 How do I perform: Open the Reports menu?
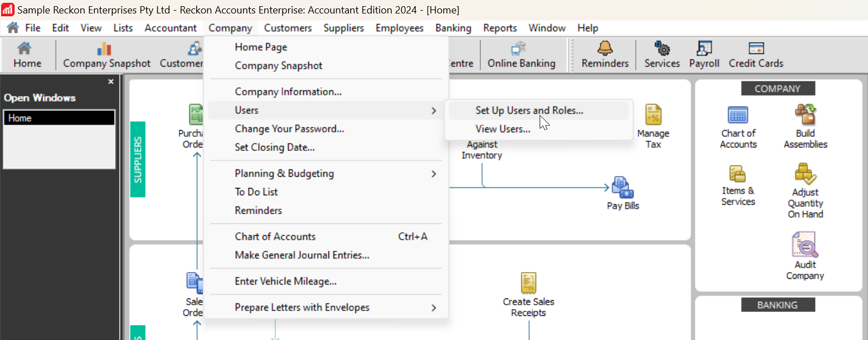[500, 27]
